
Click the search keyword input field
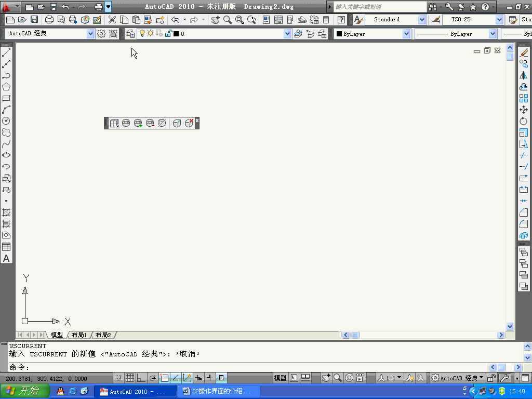pyautogui.click(x=380, y=6)
